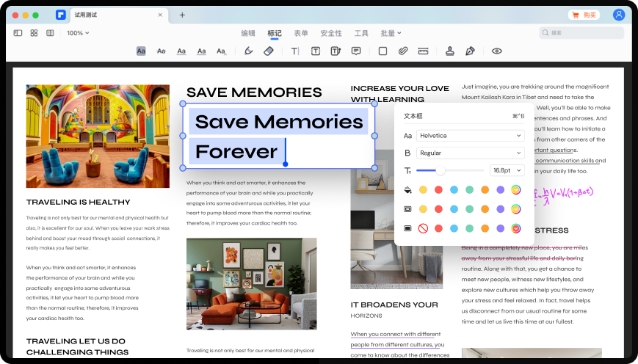Select the eraser tool in markup toolbar
Viewport: 638px width, 364px height.
[x=269, y=51]
